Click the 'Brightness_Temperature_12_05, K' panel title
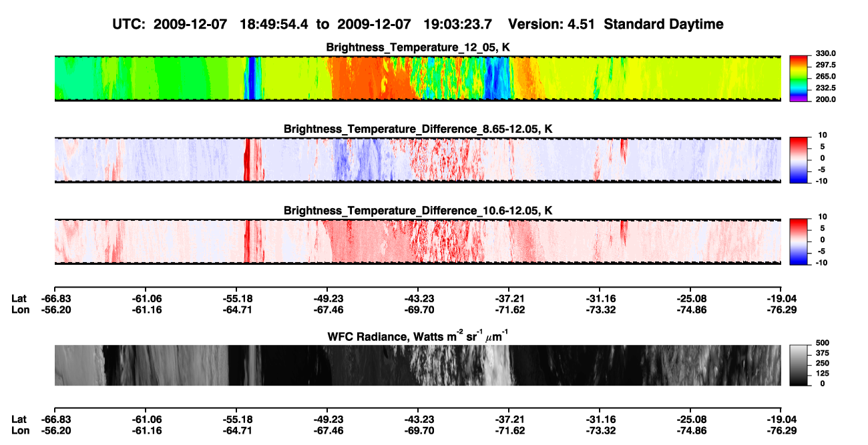The image size is (868, 445). (x=418, y=47)
